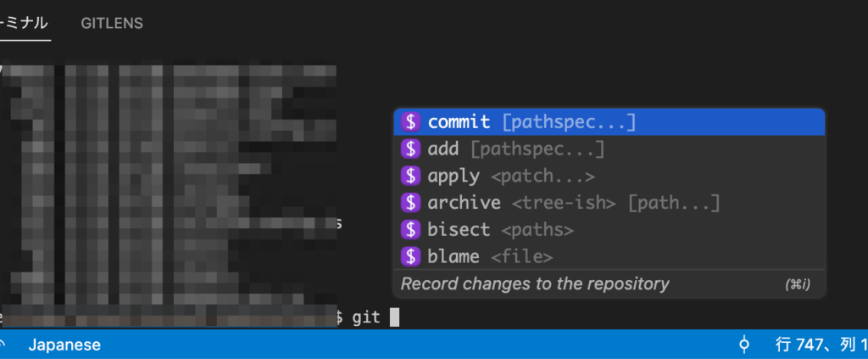Click the purple icon beside bisect

click(x=410, y=229)
